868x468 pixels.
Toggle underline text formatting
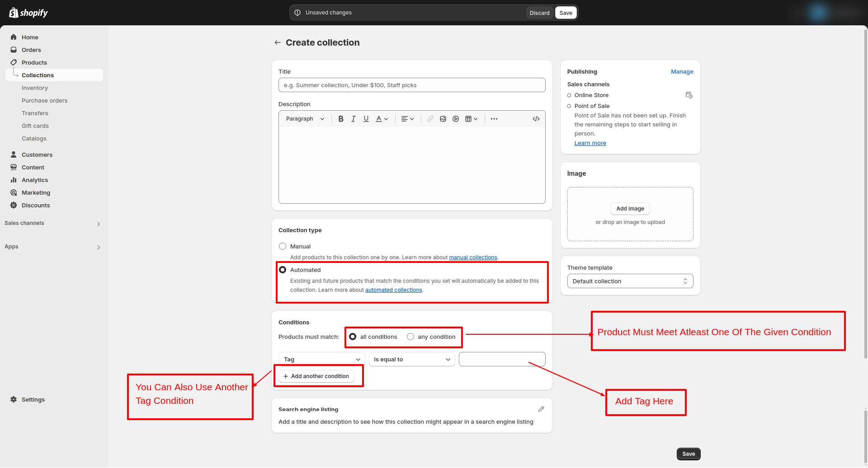366,119
